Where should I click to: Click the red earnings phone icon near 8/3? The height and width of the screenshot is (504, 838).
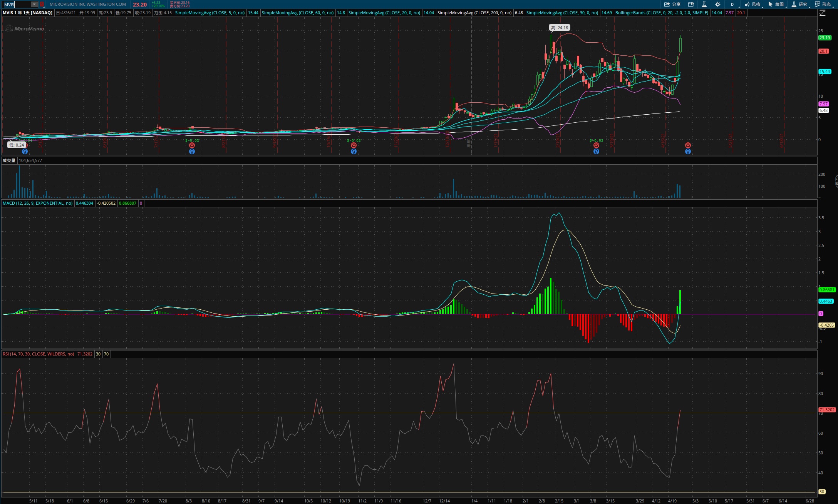coord(192,145)
